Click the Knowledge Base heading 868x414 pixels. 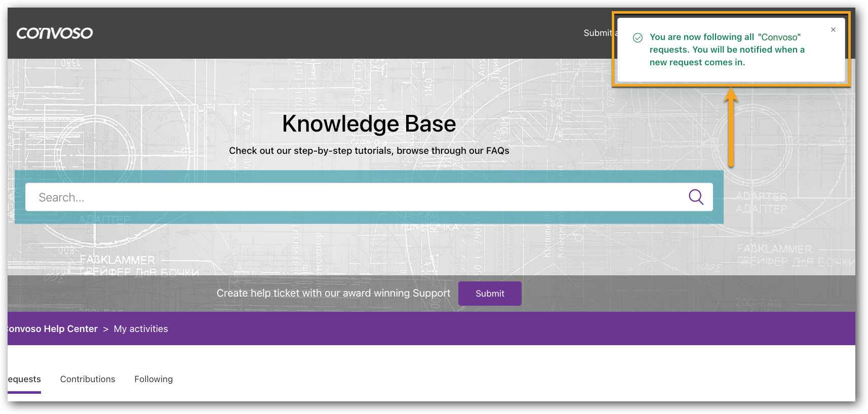369,123
